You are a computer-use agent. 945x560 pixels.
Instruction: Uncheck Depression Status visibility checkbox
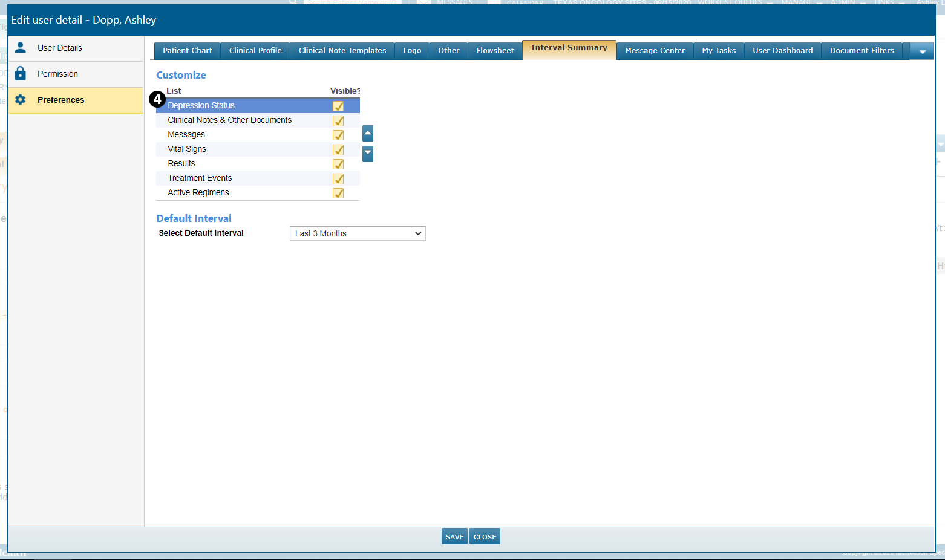[x=338, y=106]
